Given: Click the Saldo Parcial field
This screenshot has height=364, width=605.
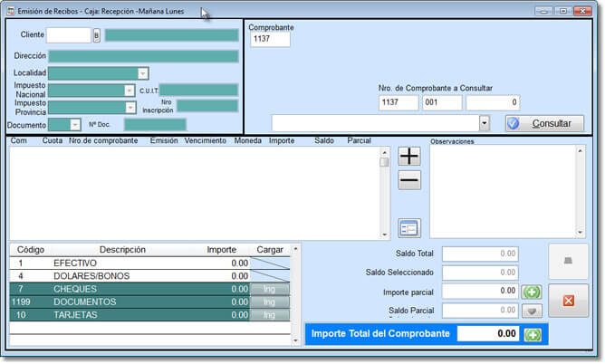Looking at the screenshot, I should coord(480,311).
